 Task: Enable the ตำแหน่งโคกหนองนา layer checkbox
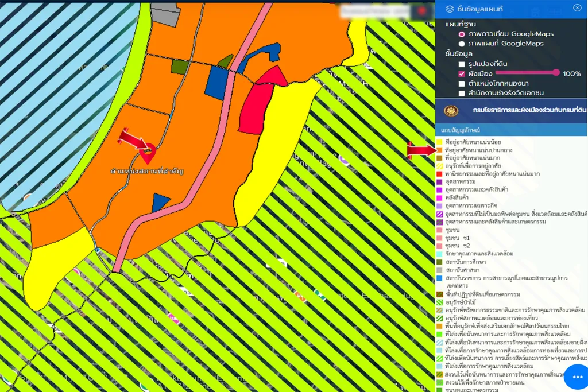462,84
